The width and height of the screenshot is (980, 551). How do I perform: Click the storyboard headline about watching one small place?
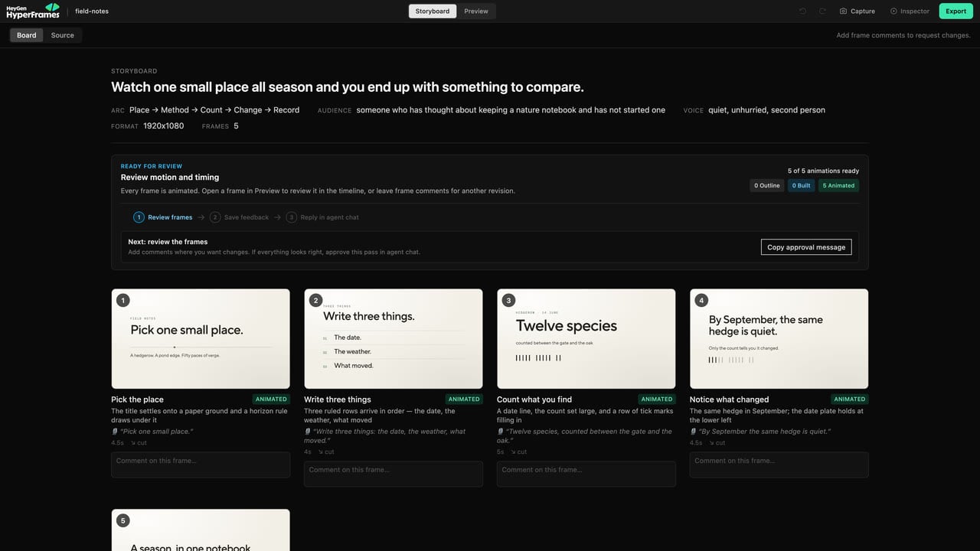348,87
